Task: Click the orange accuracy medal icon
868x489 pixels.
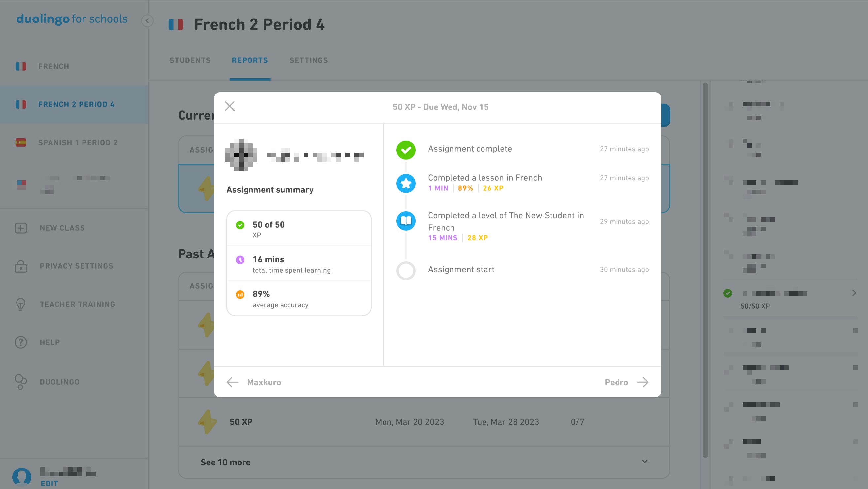Action: pyautogui.click(x=240, y=294)
